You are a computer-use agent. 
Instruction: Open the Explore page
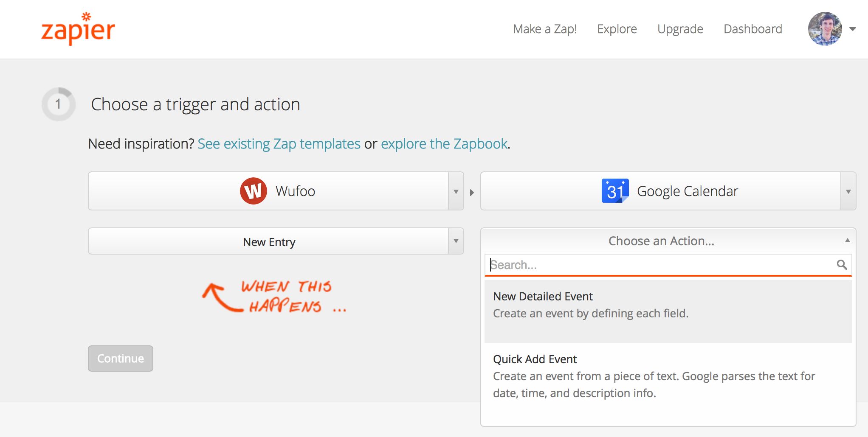coord(617,29)
